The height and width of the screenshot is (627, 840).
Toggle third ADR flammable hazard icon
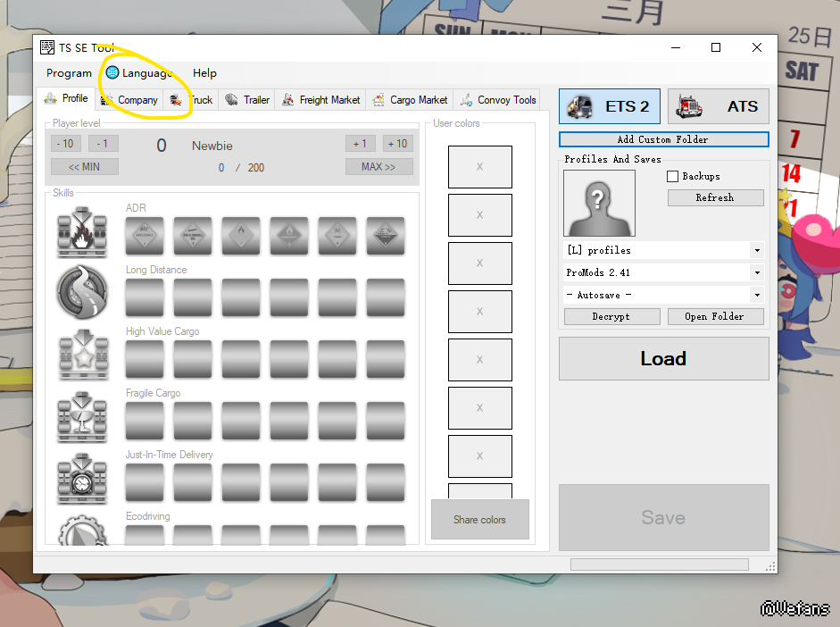[241, 236]
